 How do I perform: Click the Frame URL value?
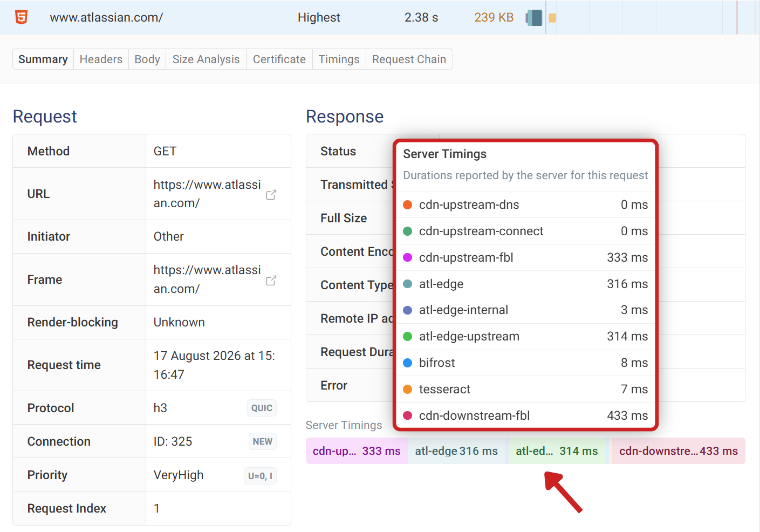point(207,279)
